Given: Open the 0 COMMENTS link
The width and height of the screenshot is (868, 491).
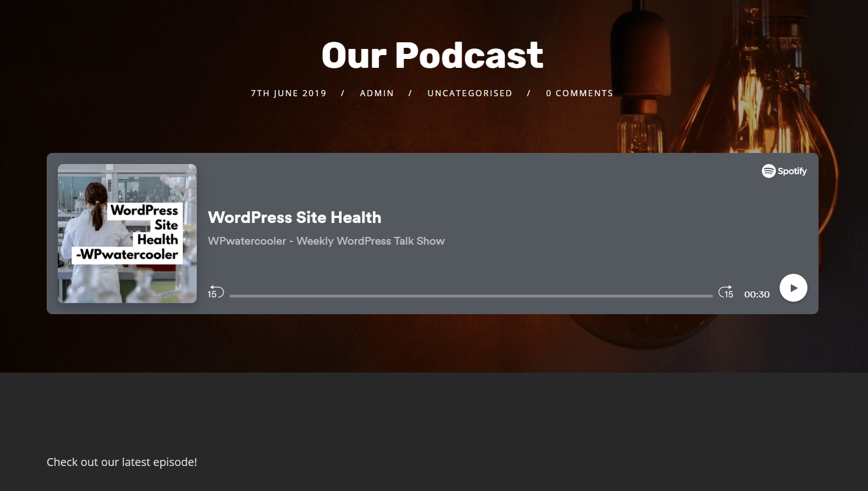Looking at the screenshot, I should (579, 93).
